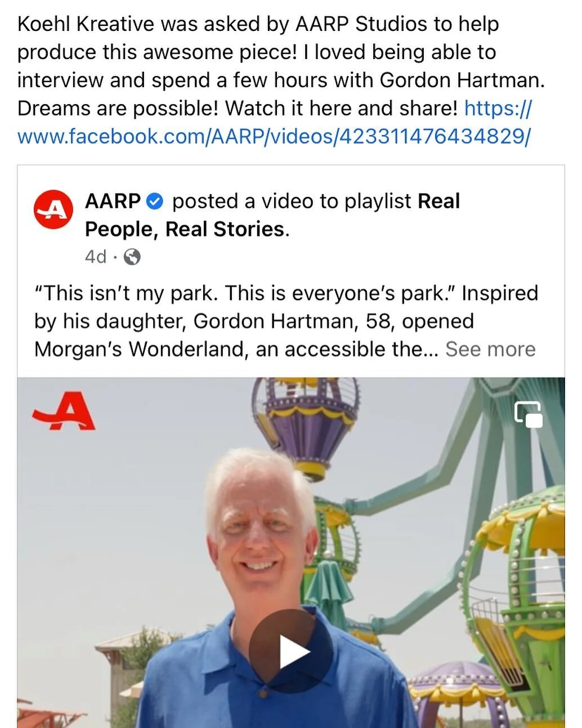The width and height of the screenshot is (582, 728).
Task: Click the AARP round profile logo
Action: click(x=53, y=209)
